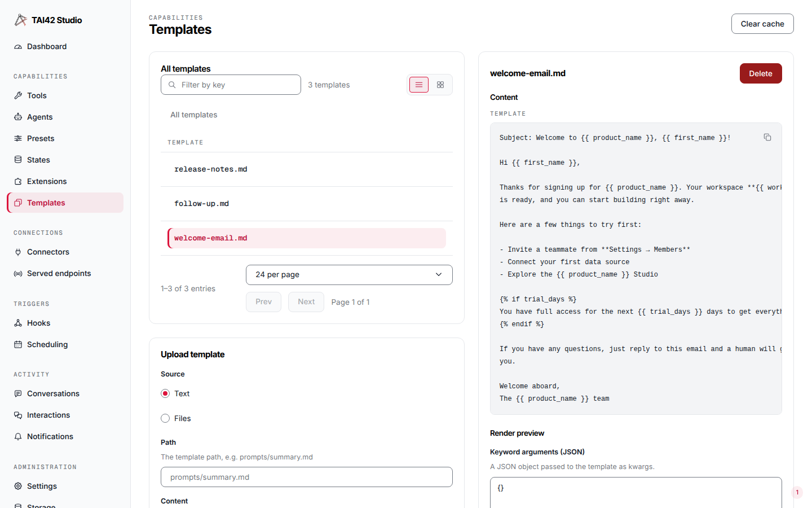Image resolution: width=812 pixels, height=508 pixels.
Task: Select the Files source radio button
Action: (x=165, y=418)
